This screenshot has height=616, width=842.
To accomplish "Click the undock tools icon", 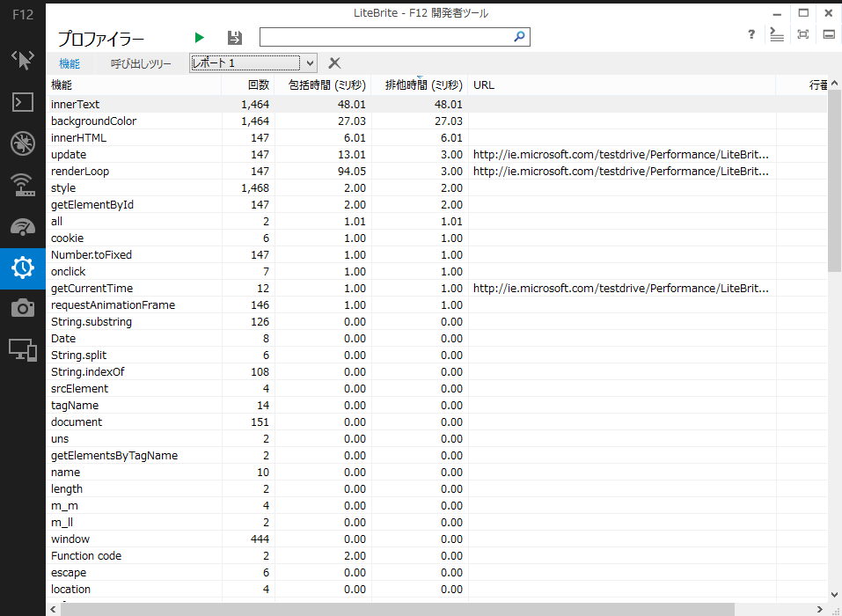I will pyautogui.click(x=802, y=35).
